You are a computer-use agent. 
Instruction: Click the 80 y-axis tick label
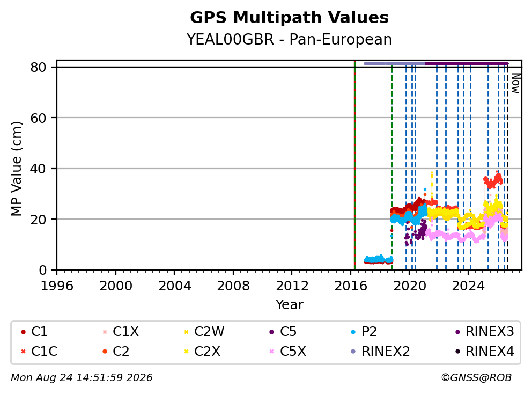pyautogui.click(x=38, y=68)
